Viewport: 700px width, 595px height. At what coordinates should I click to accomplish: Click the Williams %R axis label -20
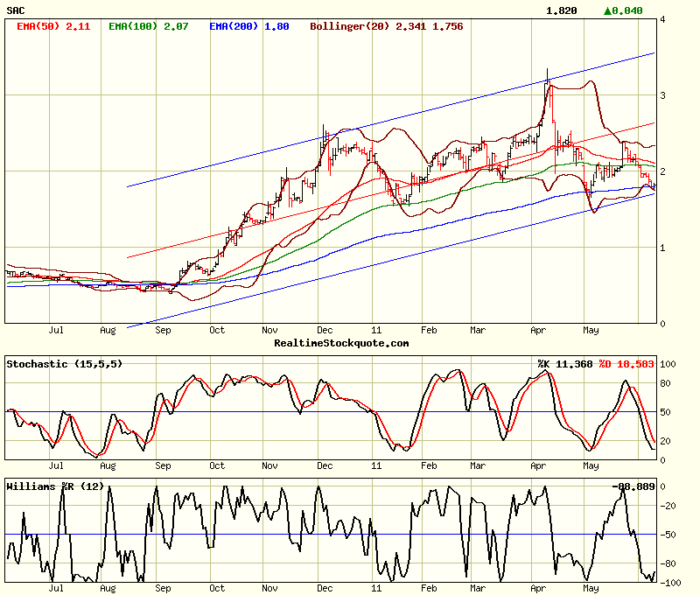[668, 506]
